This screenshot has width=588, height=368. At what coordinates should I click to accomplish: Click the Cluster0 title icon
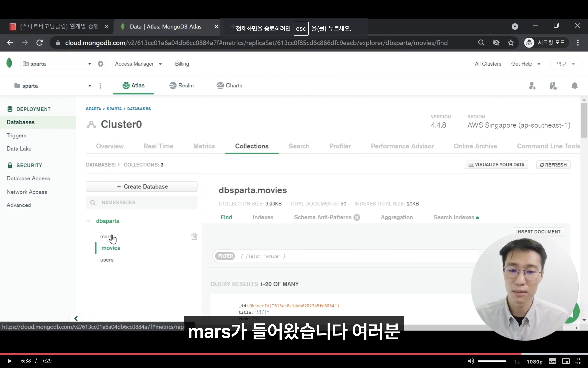click(91, 124)
